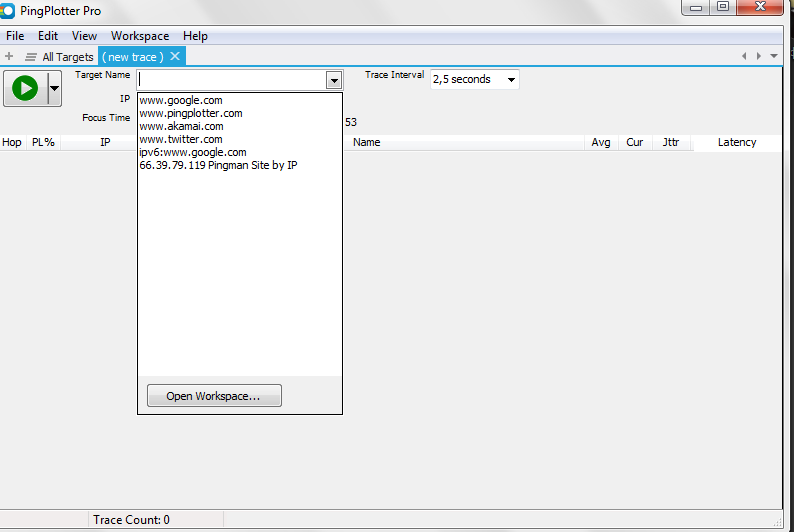Click the Hop column header
The image size is (794, 532).
12,142
